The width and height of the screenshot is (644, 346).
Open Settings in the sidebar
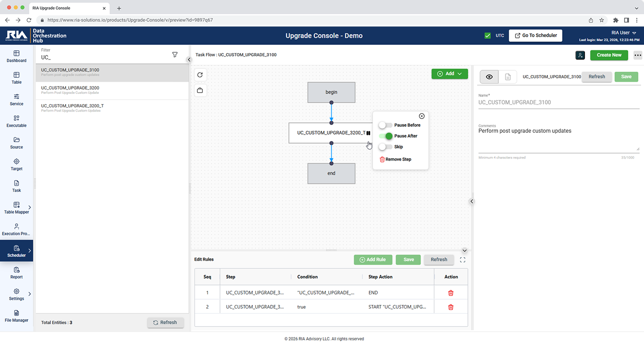click(17, 295)
